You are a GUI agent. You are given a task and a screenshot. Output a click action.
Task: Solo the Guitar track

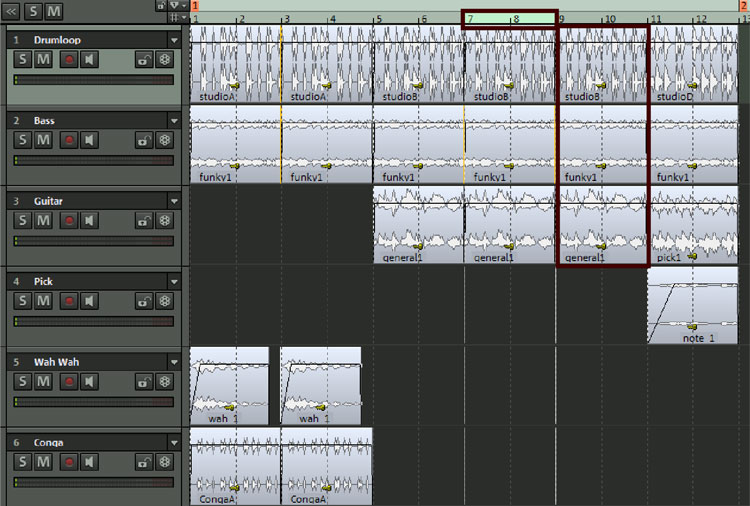point(22,220)
